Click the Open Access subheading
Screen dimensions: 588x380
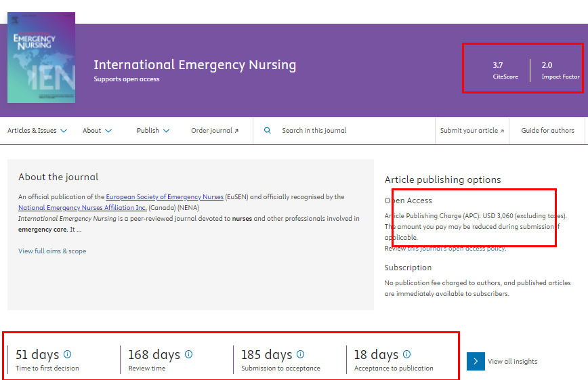point(408,200)
